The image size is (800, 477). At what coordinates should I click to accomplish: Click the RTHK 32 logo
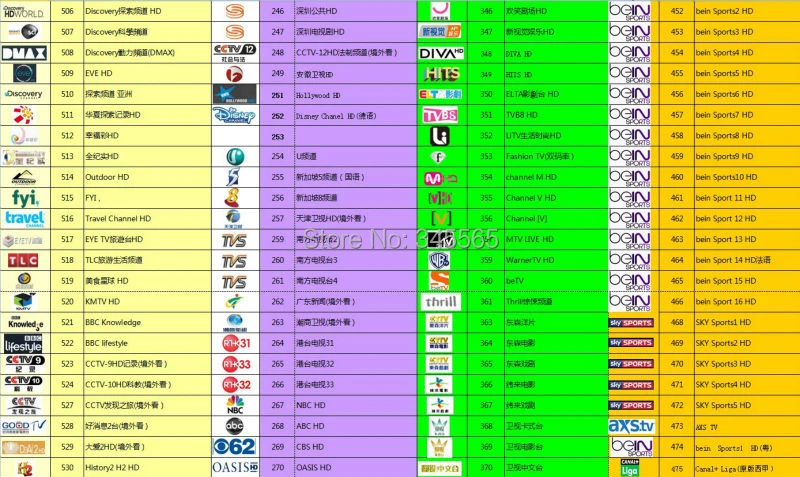click(236, 385)
